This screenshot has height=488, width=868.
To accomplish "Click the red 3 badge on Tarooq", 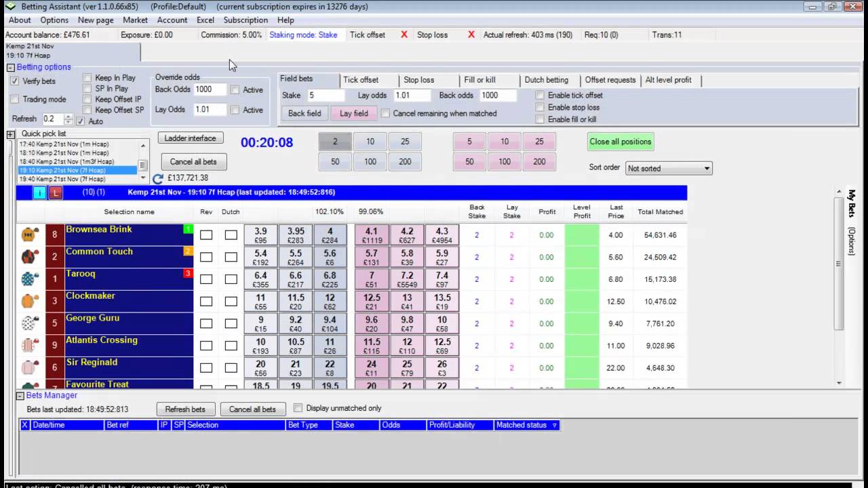I will point(188,274).
